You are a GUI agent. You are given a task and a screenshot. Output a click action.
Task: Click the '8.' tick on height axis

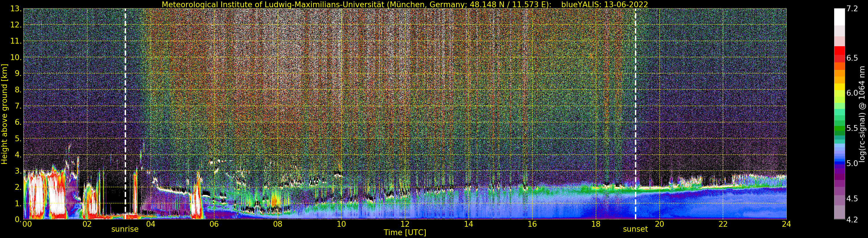click(x=18, y=90)
